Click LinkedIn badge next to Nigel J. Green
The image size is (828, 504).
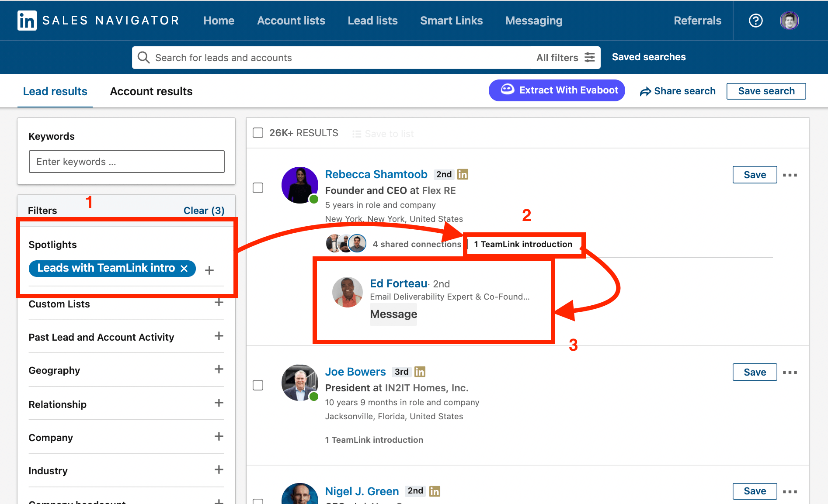click(435, 491)
